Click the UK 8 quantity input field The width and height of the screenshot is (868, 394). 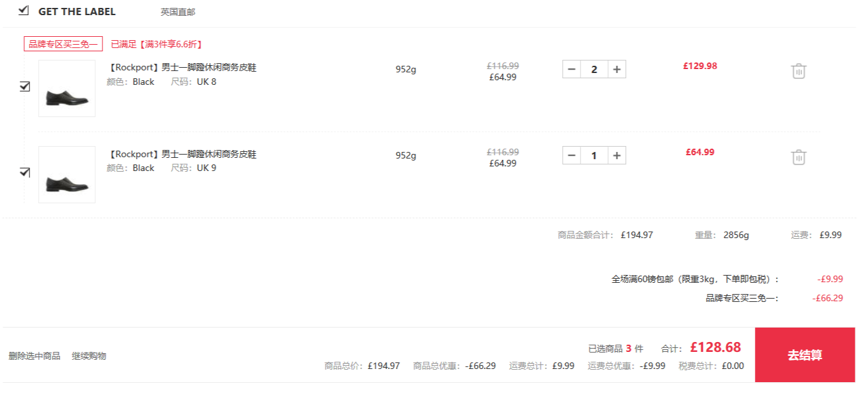(x=594, y=69)
